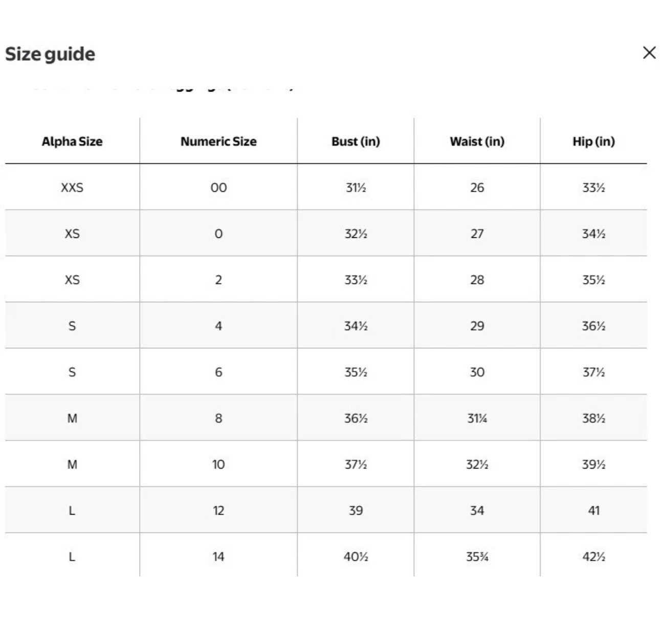Select the Numeric Size column header
Screen dimensions: 660x644
218,141
